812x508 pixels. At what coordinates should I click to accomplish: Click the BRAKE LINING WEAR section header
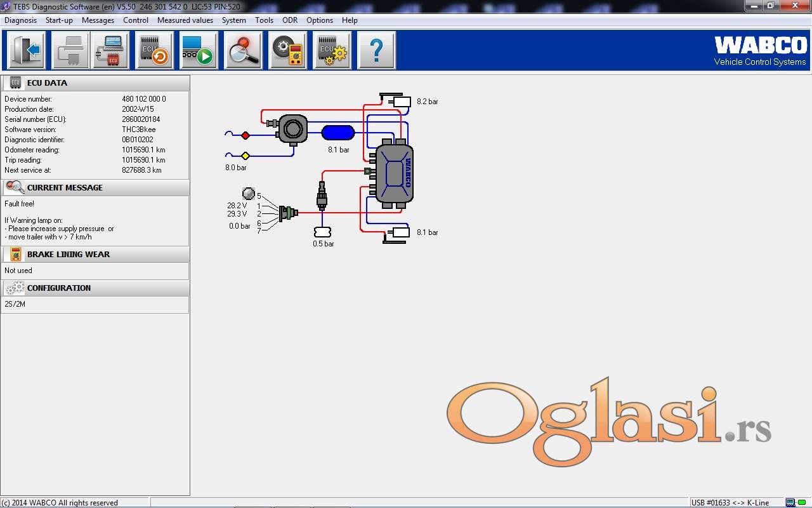tap(95, 254)
